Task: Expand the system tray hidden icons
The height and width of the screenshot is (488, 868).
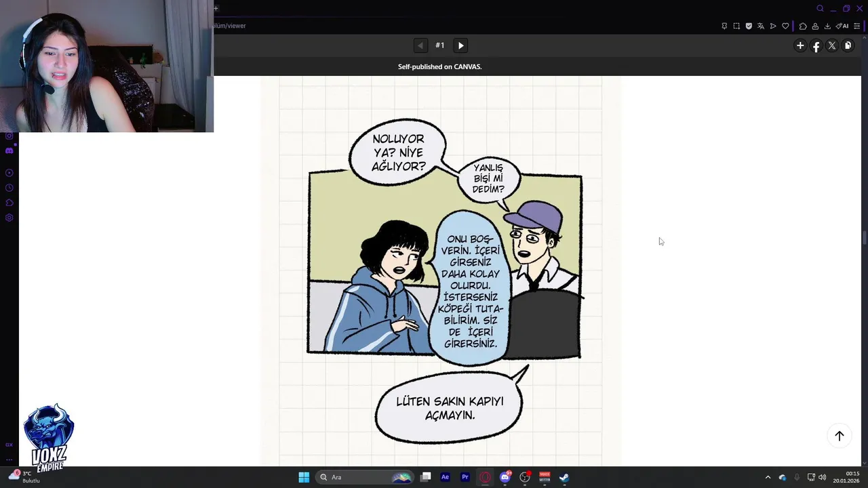Action: coord(768,477)
